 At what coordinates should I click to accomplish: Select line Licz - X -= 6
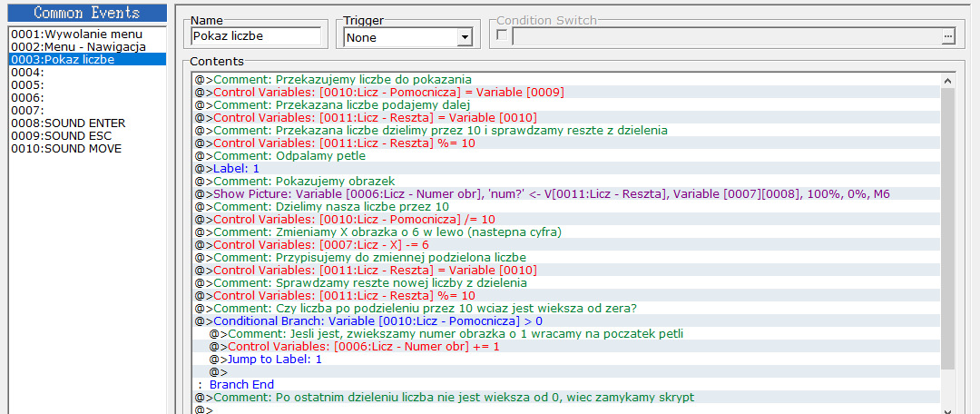(565, 244)
